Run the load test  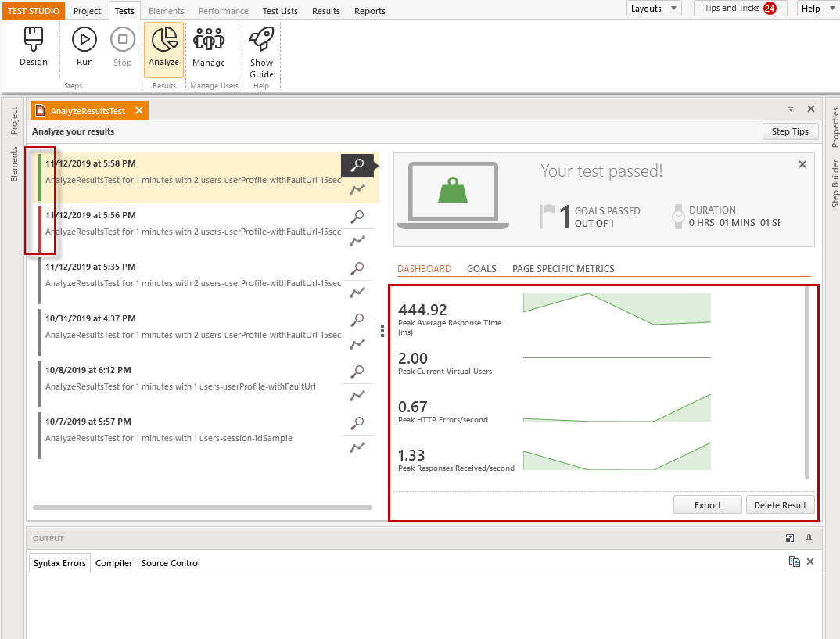(x=84, y=47)
